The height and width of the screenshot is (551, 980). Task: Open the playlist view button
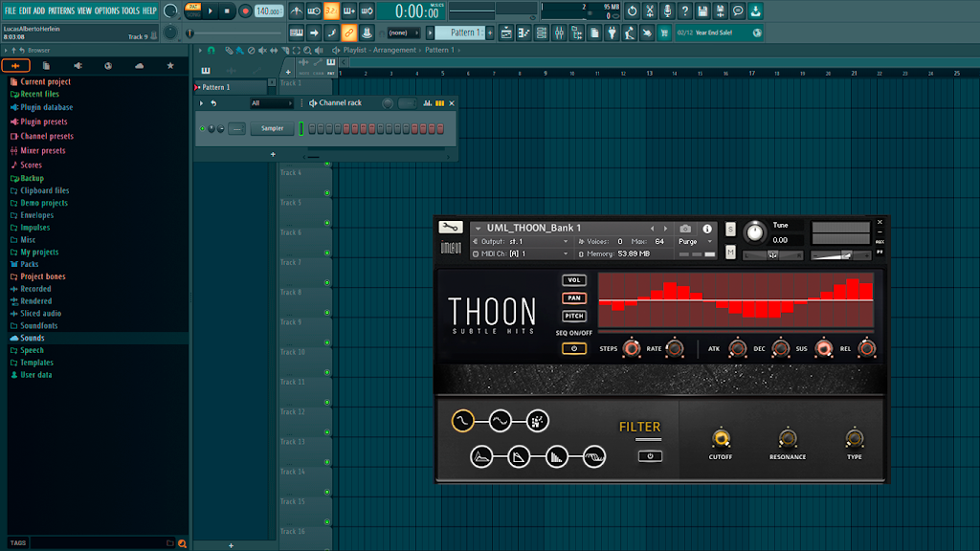[507, 33]
